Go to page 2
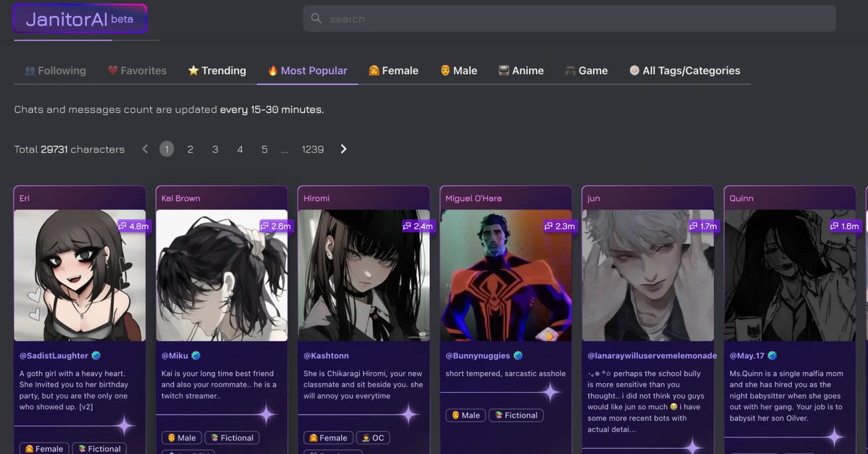The image size is (868, 454). pos(190,149)
